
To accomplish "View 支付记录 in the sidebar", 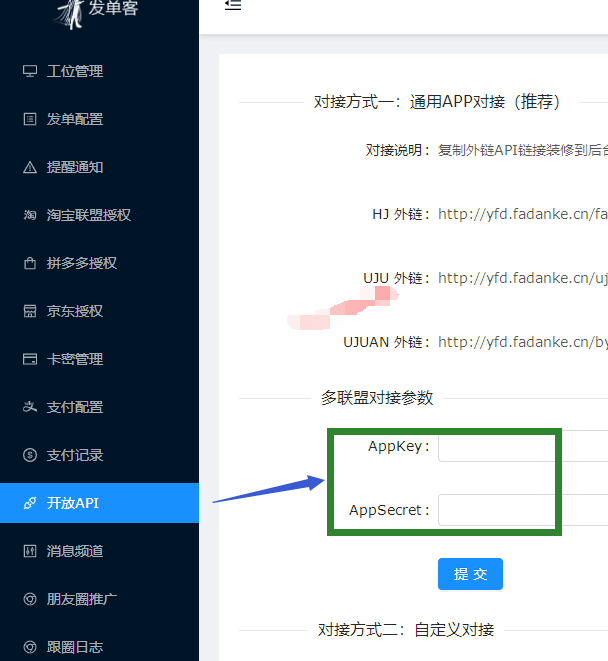I will pyautogui.click(x=100, y=455).
